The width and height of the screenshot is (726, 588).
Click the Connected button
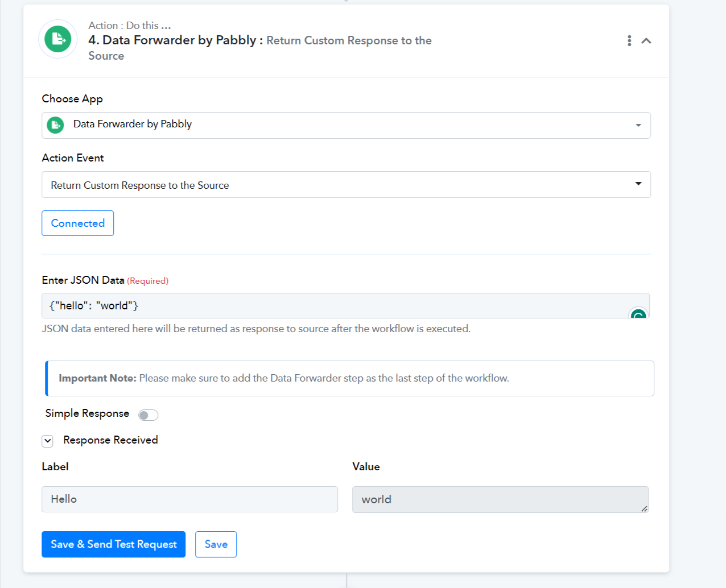pyautogui.click(x=78, y=223)
